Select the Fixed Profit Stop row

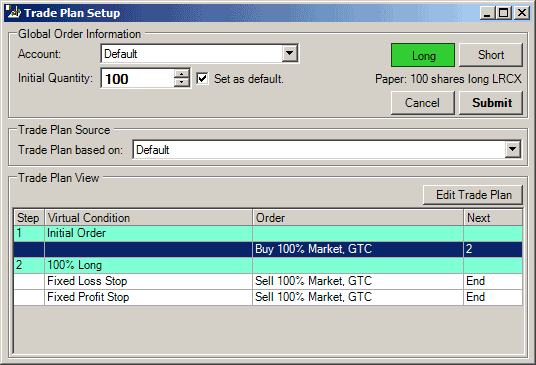(x=268, y=297)
